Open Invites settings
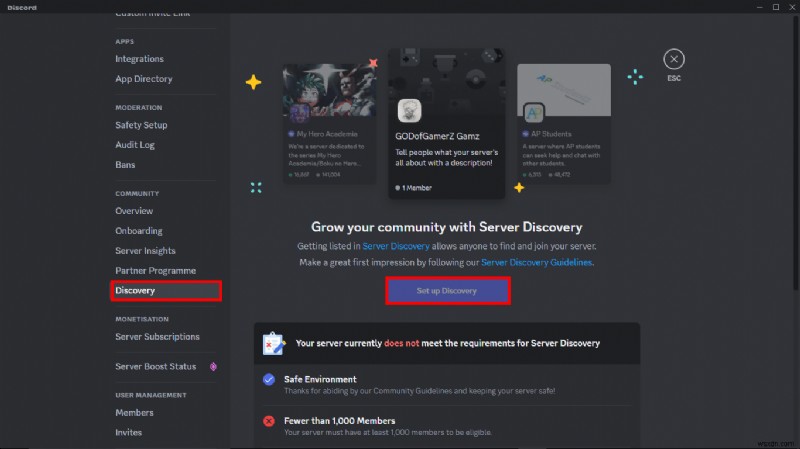 pyautogui.click(x=129, y=432)
